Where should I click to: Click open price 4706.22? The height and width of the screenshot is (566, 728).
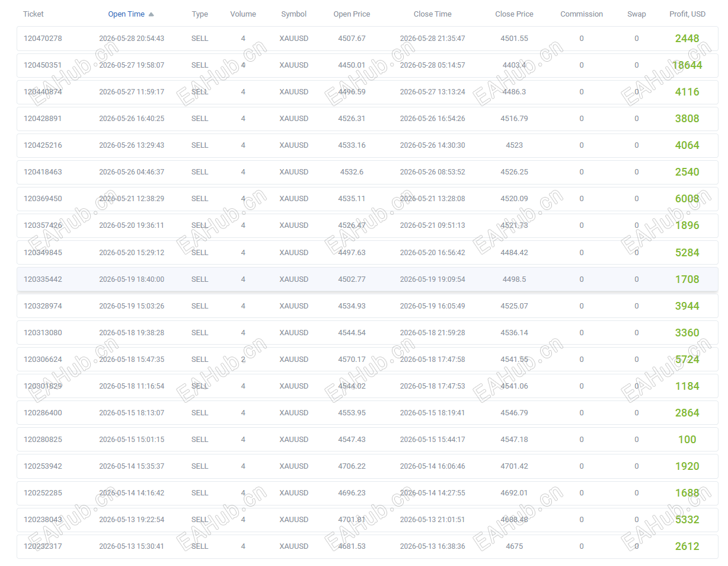click(x=352, y=466)
